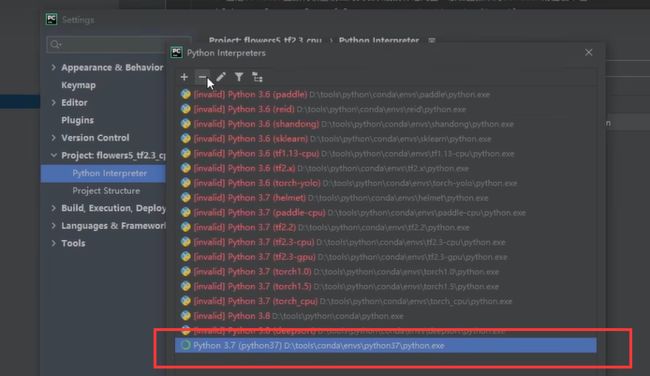Select invalid Python 3.7 (torch_cpu) interpreter

(386, 301)
